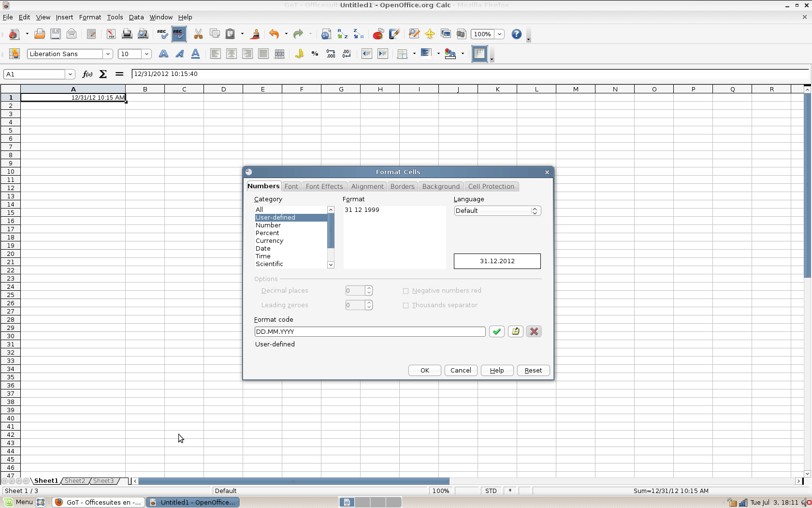The width and height of the screenshot is (812, 508).
Task: Align cell text left
Action: (216, 54)
